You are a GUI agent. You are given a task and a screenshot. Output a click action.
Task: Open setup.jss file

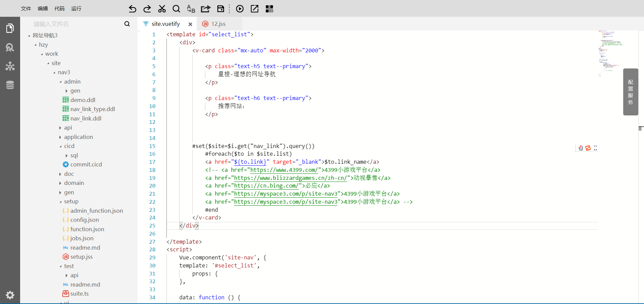[82, 257]
